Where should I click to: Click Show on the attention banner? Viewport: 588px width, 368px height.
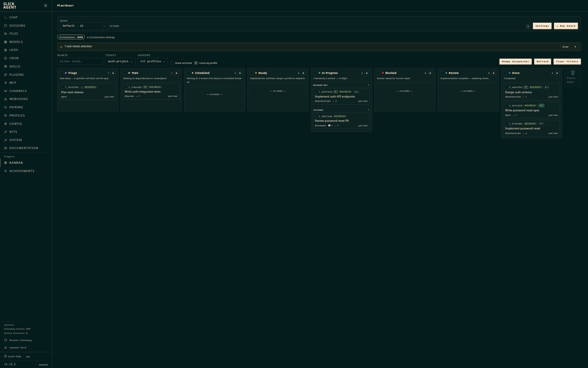(565, 47)
